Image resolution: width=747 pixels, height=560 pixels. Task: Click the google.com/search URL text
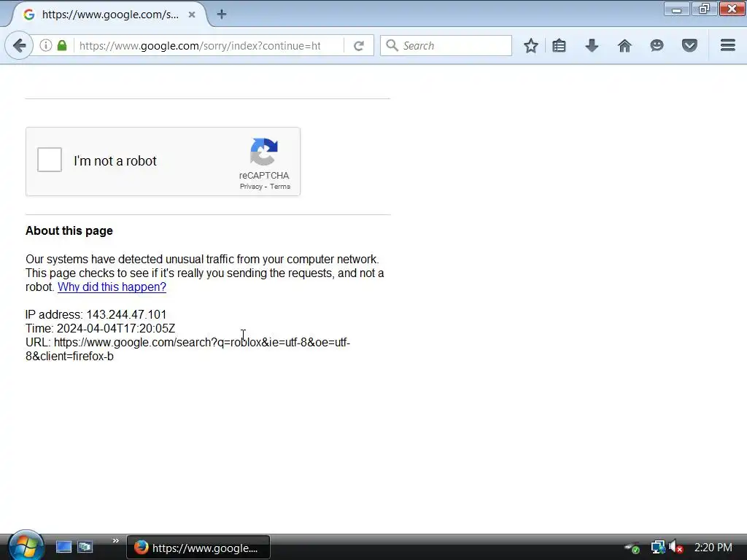click(187, 349)
